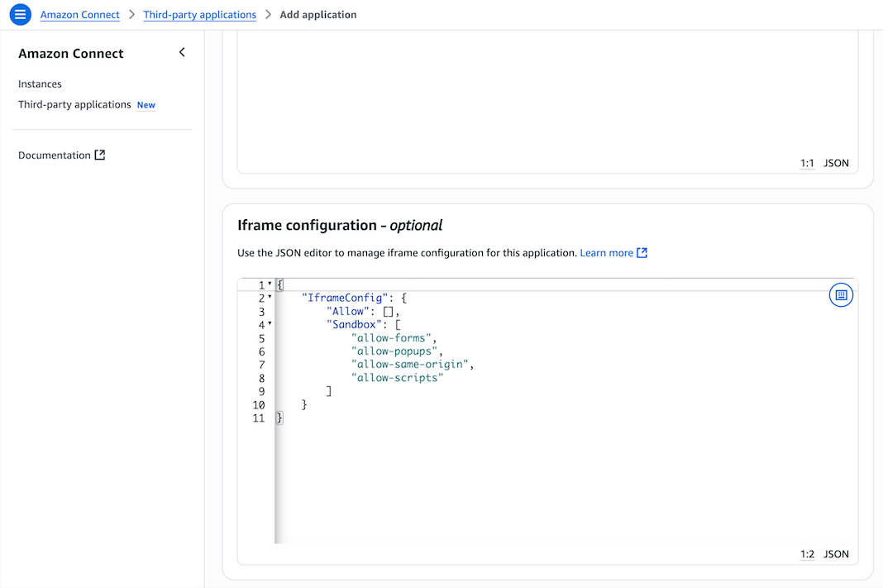Open the Amazon Connect breadcrumb link
Screen dimensions: 883x588
pos(80,14)
